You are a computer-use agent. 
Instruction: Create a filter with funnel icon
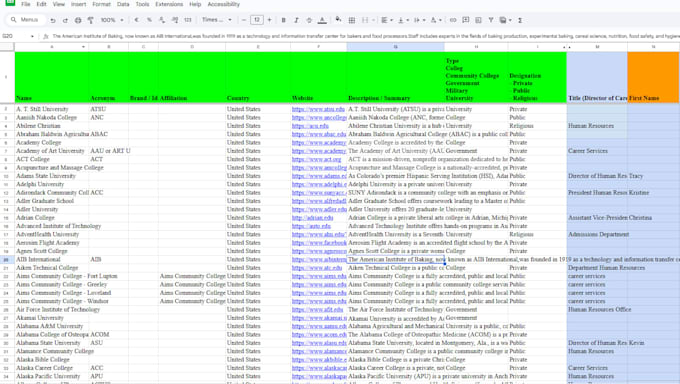click(x=491, y=20)
